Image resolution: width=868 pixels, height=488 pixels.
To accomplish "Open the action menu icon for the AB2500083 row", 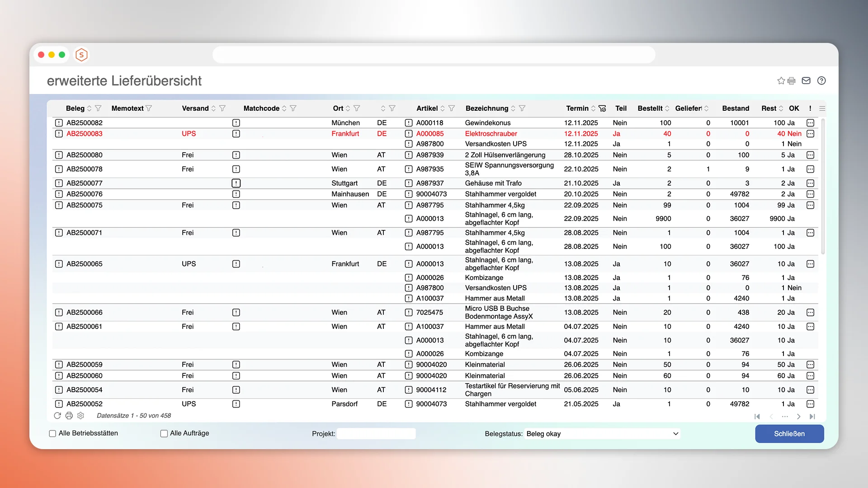I will (810, 134).
